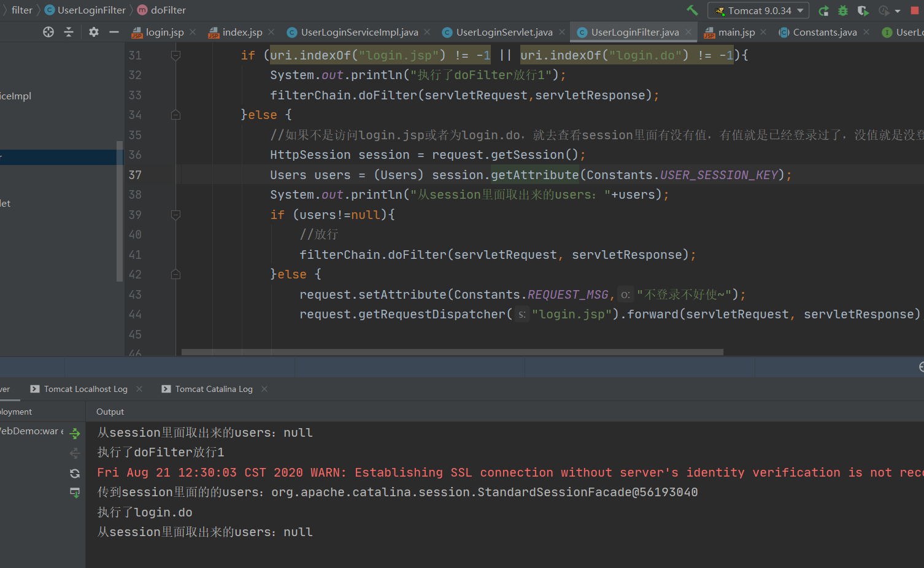Open the Tomcat Catalina Log tab

click(x=207, y=389)
